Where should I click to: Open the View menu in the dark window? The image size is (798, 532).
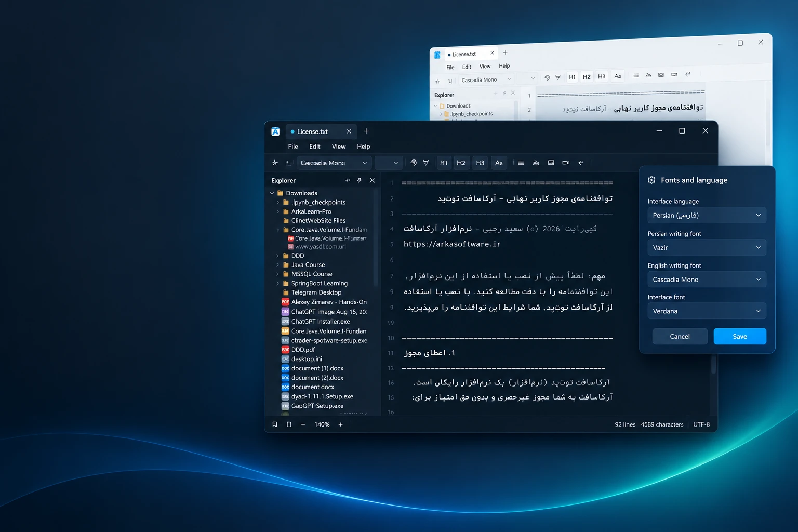(339, 147)
